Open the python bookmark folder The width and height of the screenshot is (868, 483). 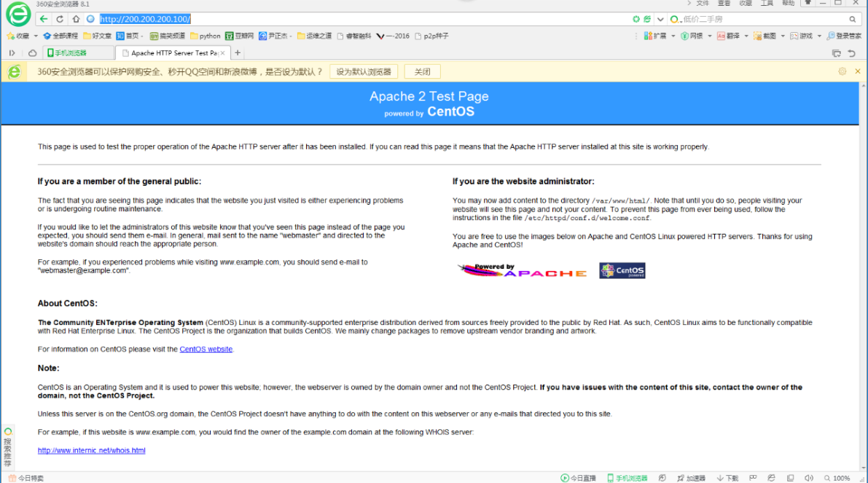pos(206,36)
